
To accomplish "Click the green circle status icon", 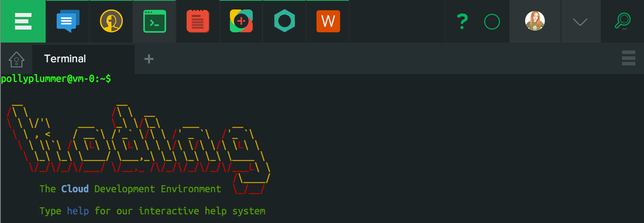I will (x=492, y=22).
